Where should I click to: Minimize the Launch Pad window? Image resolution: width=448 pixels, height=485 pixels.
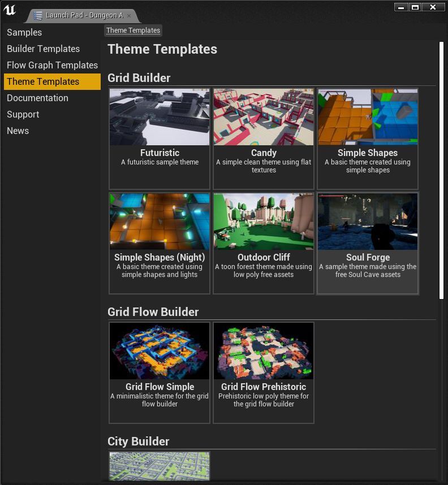coord(401,7)
